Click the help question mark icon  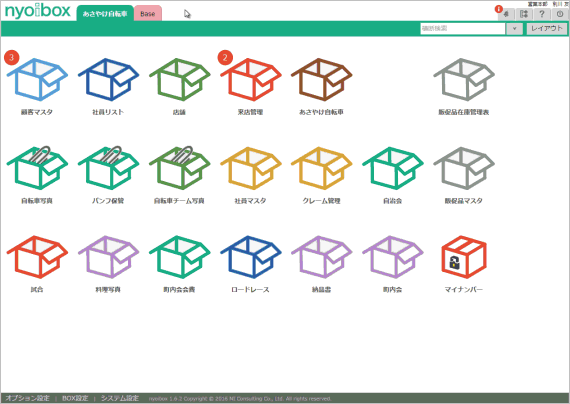(542, 14)
